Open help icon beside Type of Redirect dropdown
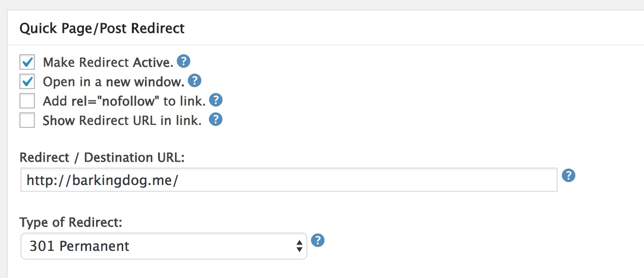 point(318,240)
